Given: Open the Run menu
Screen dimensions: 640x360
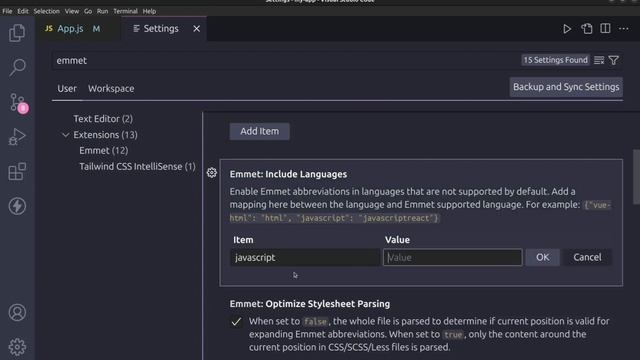Looking at the screenshot, I should 102,11.
